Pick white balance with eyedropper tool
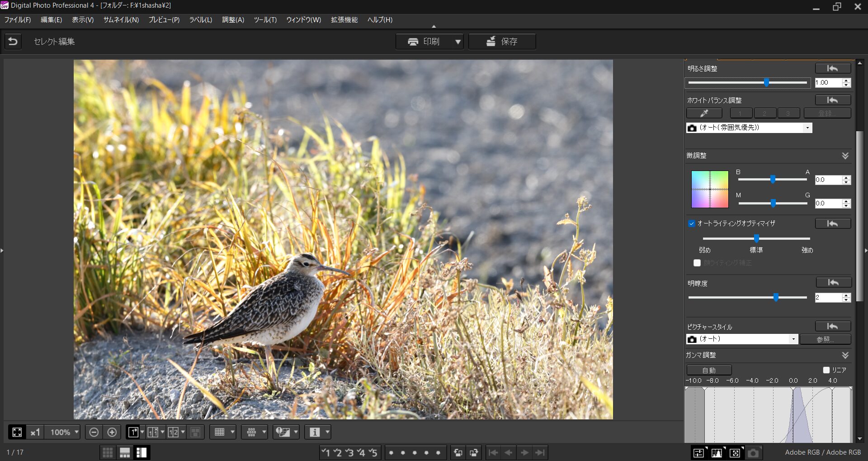Viewport: 868px width, 461px height. click(704, 113)
